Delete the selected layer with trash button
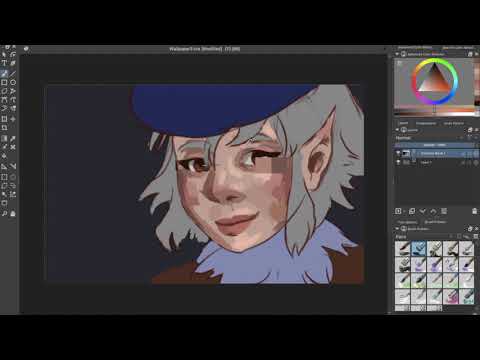Image resolution: width=480 pixels, height=360 pixels. coord(474,211)
